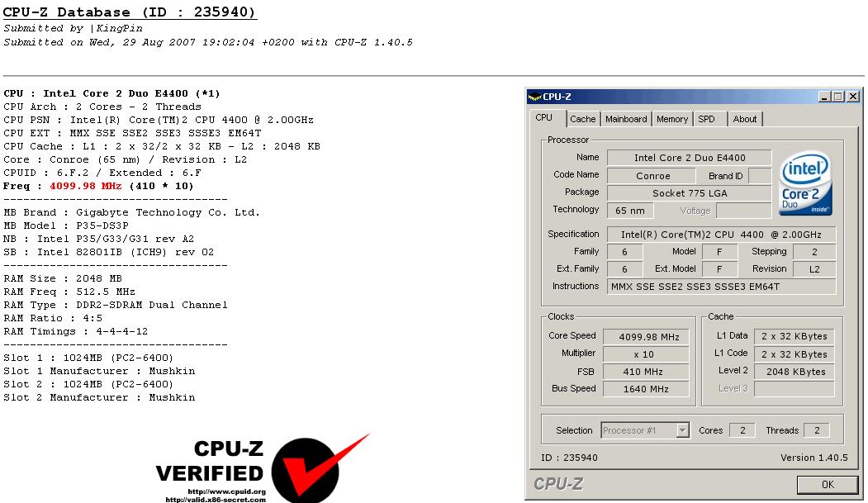Click the ID : 235940 label in CPU-Z window

(569, 458)
